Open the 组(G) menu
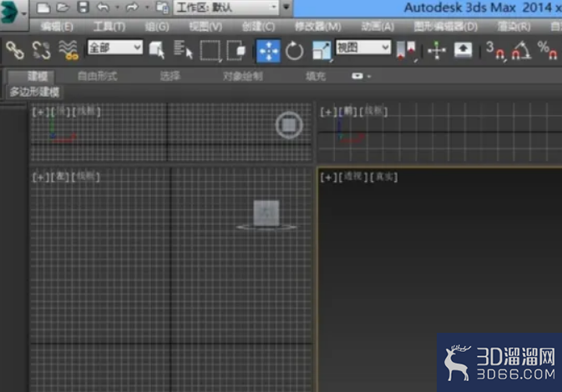Image resolution: width=562 pixels, height=392 pixels. 157,27
